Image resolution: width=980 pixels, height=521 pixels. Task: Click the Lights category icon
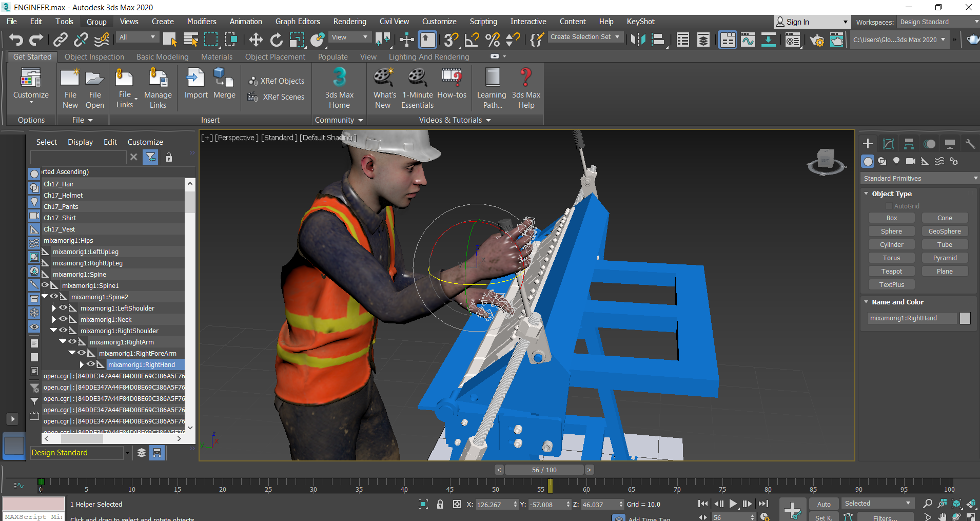click(896, 161)
